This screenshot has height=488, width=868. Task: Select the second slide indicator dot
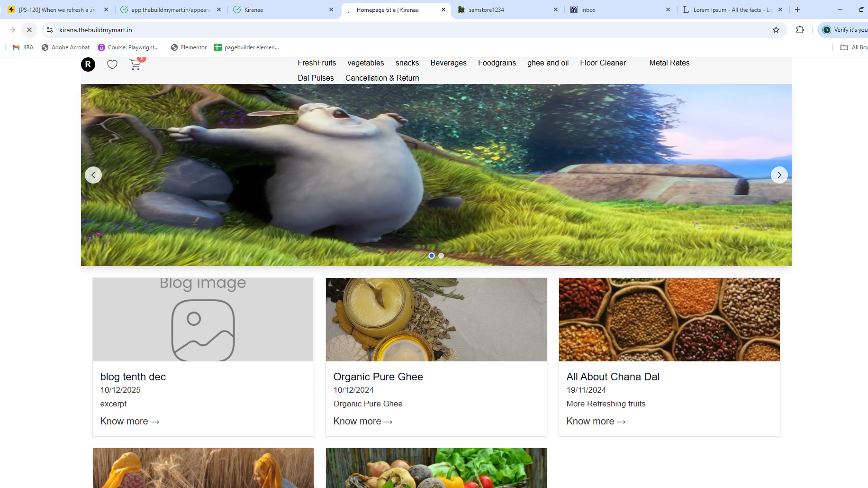tap(441, 256)
